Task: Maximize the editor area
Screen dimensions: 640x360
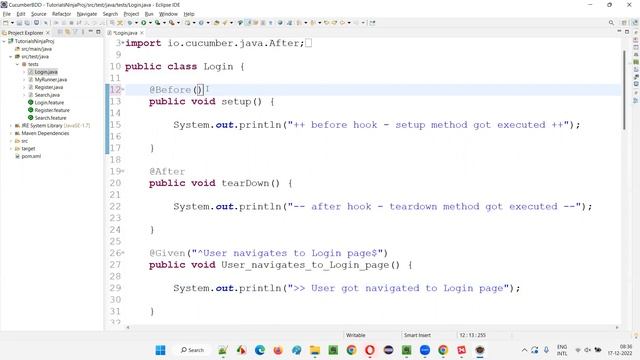Action: (627, 32)
